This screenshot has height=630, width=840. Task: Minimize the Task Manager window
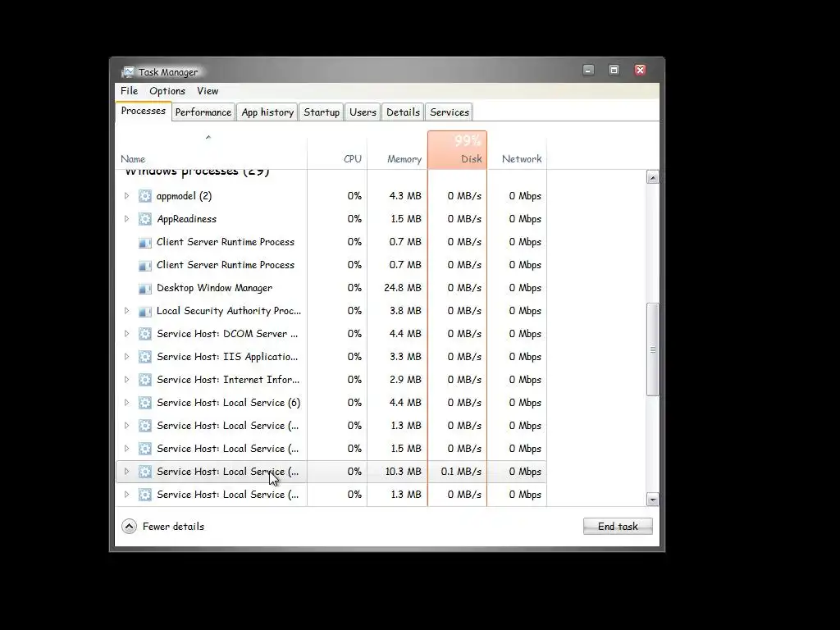[588, 71]
